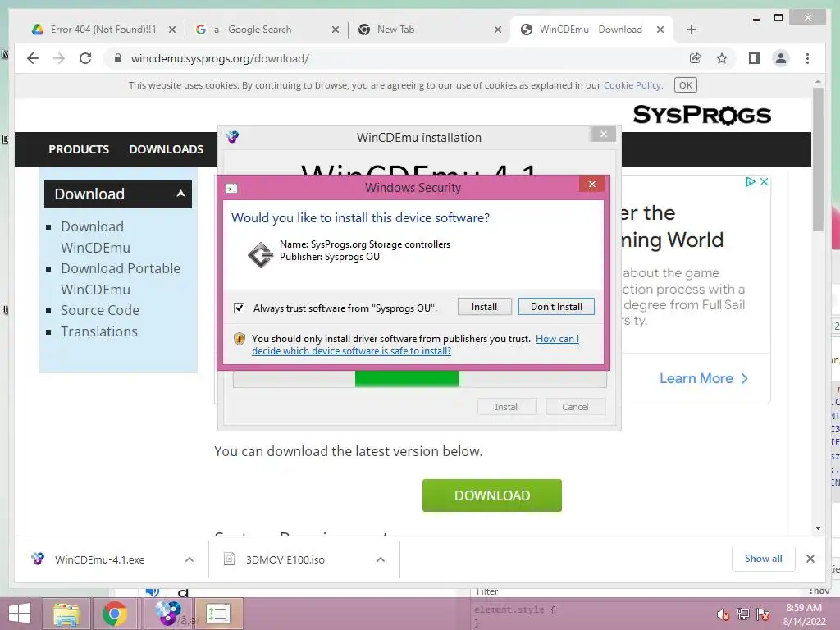The image size is (840, 630).
Task: Click the WinCDEmu installer title icon
Action: [x=232, y=137]
